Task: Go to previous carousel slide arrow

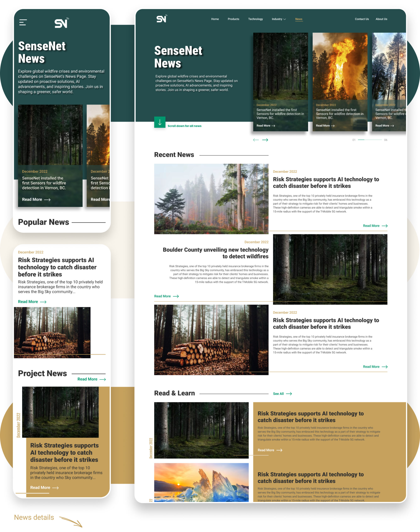Action: 256,140
